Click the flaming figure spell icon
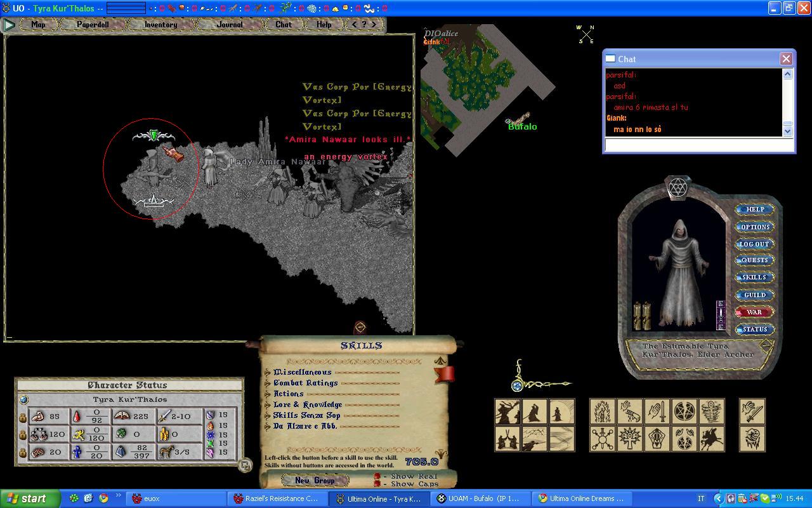 point(602,411)
